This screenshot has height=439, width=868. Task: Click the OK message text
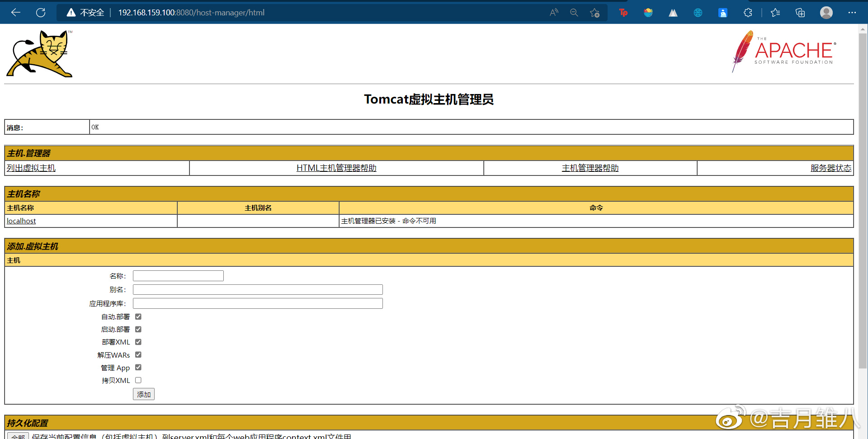95,127
